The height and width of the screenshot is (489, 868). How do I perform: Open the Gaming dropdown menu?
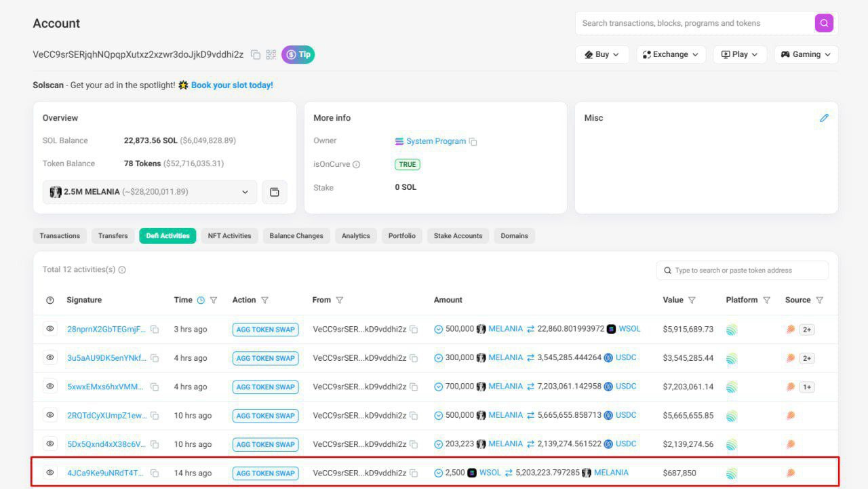806,55
